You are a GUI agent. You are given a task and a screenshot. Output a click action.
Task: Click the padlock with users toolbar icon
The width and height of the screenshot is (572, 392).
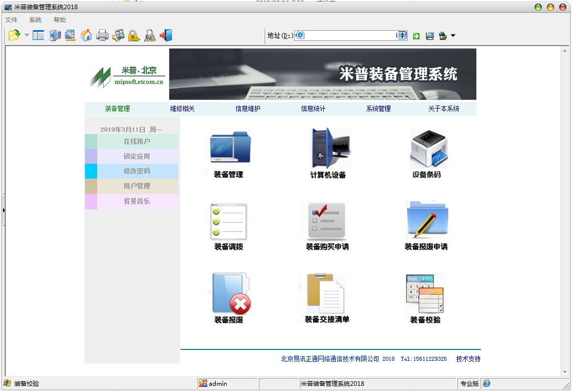click(150, 35)
